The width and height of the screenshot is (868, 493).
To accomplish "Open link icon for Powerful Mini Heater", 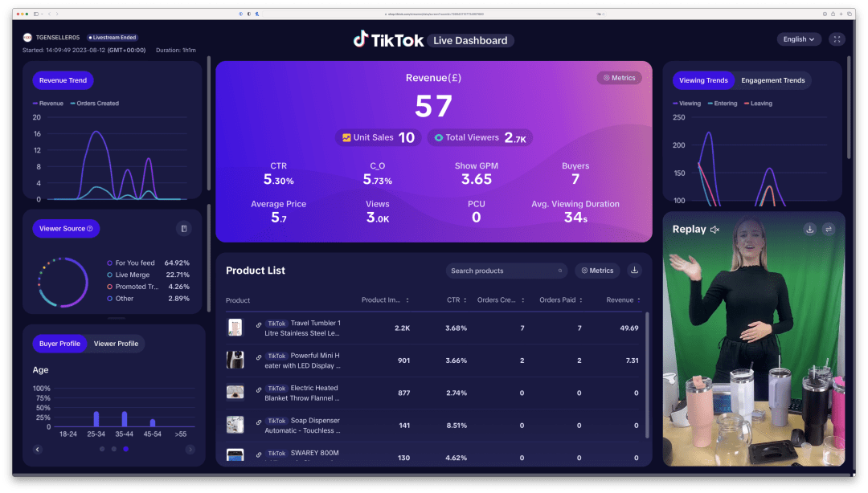I will click(x=259, y=357).
